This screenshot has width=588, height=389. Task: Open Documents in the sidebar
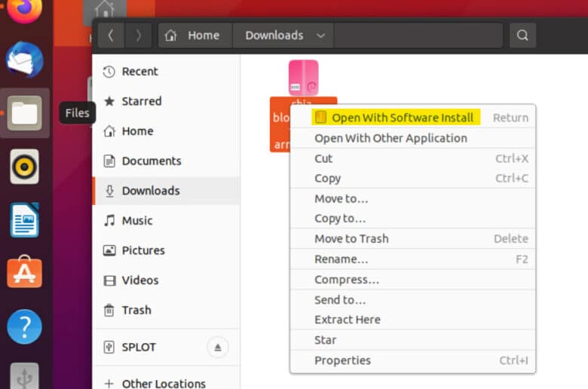(166, 161)
